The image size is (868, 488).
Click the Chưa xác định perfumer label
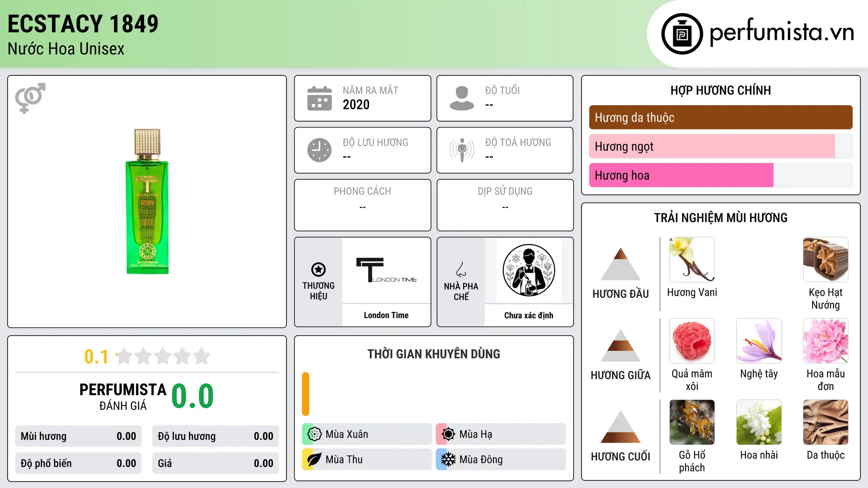(x=529, y=315)
